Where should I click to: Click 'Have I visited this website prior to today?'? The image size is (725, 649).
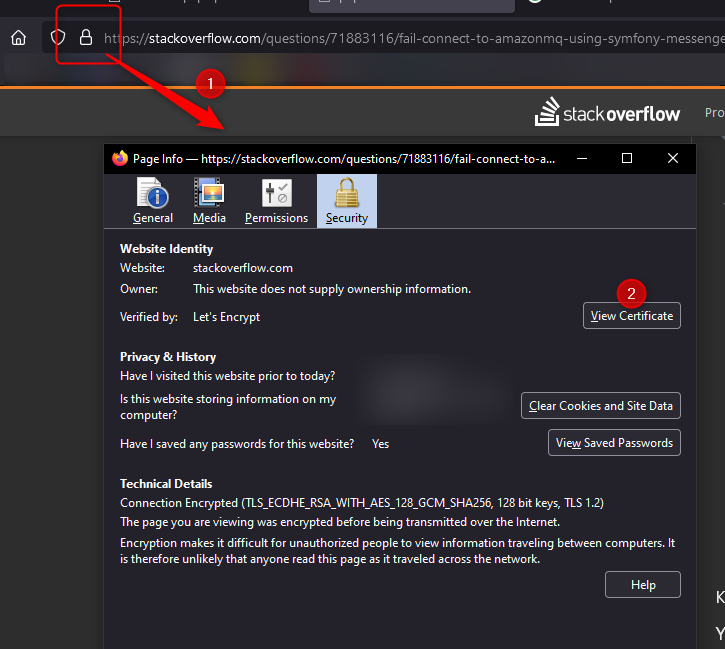pyautogui.click(x=227, y=376)
